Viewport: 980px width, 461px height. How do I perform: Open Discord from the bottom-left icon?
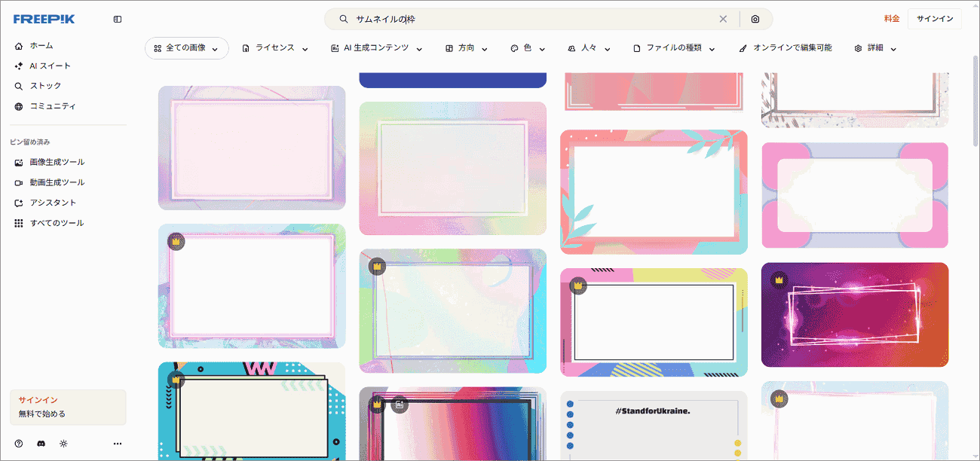tap(40, 444)
